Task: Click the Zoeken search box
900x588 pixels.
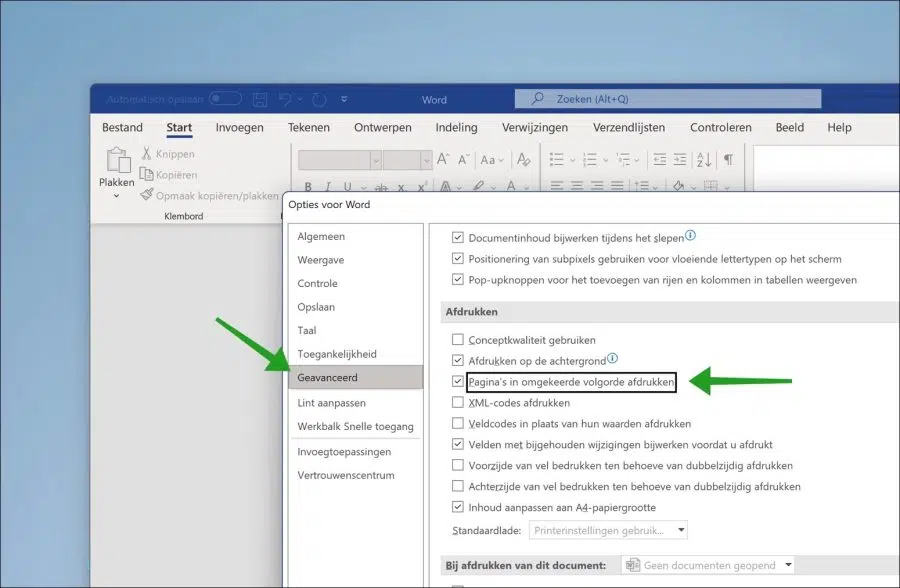Action: 668,99
